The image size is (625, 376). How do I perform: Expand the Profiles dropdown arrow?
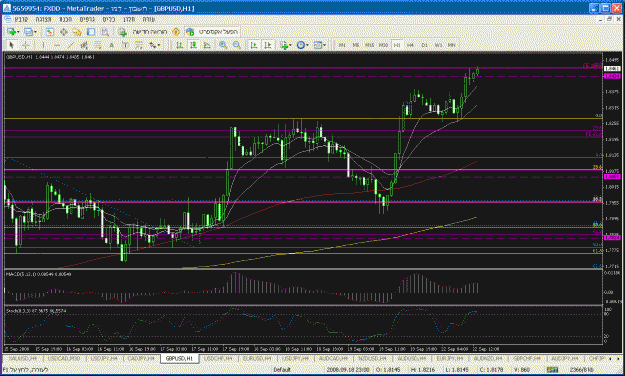(x=35, y=31)
